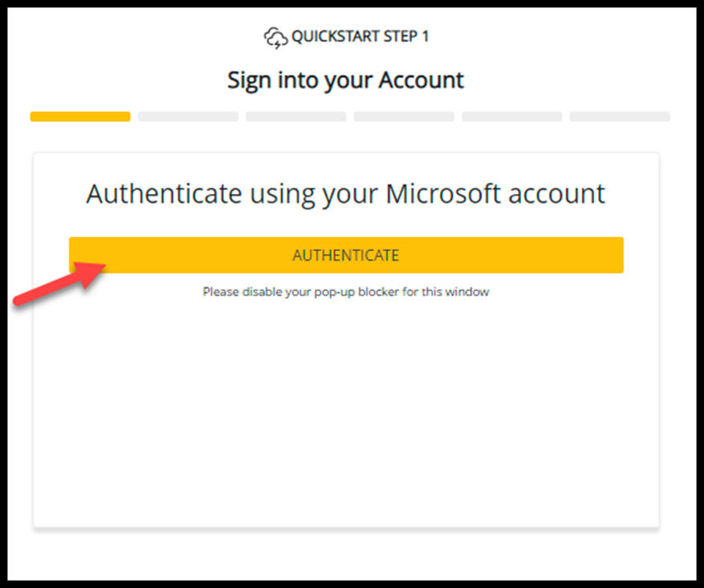
Task: Click the QUICKSTART STEP 1 label
Action: click(354, 37)
